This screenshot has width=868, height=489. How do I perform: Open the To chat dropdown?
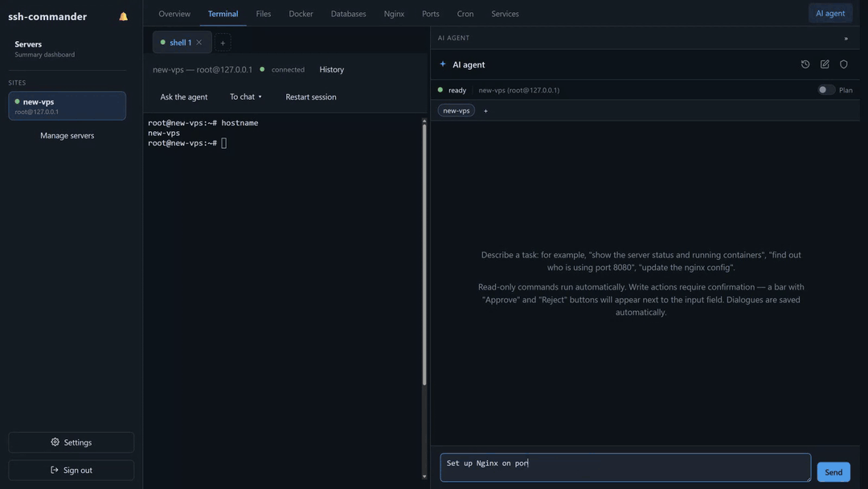pyautogui.click(x=246, y=97)
